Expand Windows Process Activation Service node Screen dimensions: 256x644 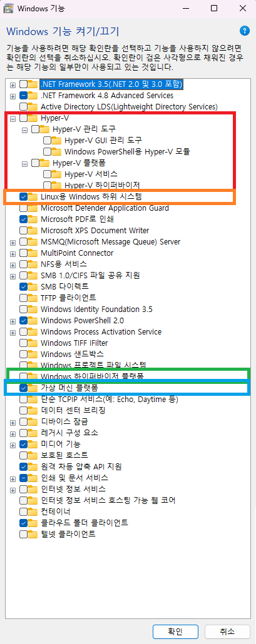13,332
